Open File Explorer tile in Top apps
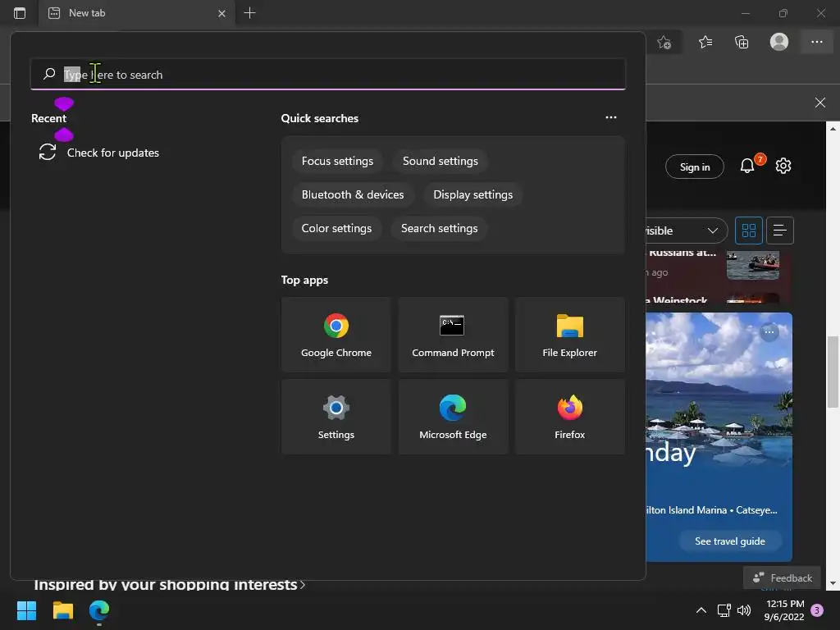The height and width of the screenshot is (630, 840). (x=569, y=335)
